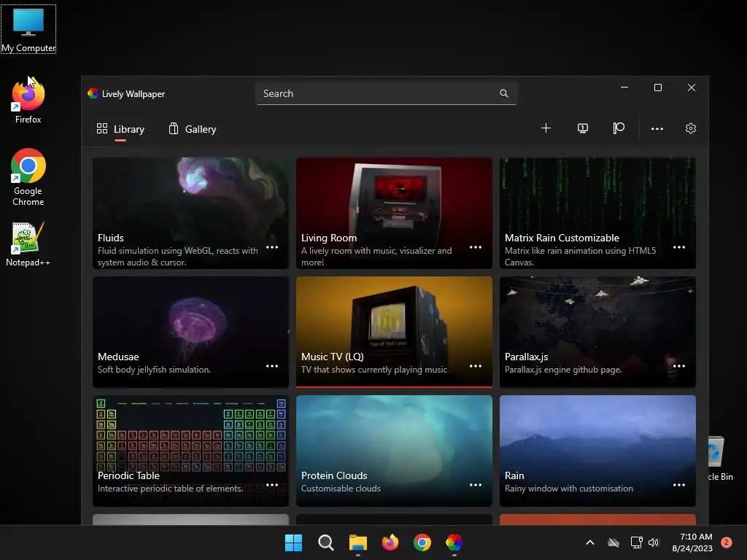Select the Fluids wallpaper thumbnail
This screenshot has width=747, height=560.
point(190,213)
